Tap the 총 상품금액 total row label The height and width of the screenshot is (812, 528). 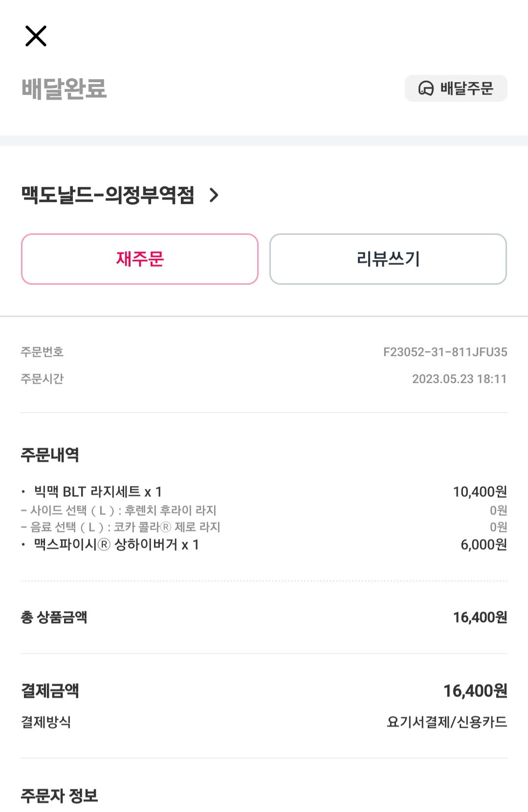pos(54,617)
